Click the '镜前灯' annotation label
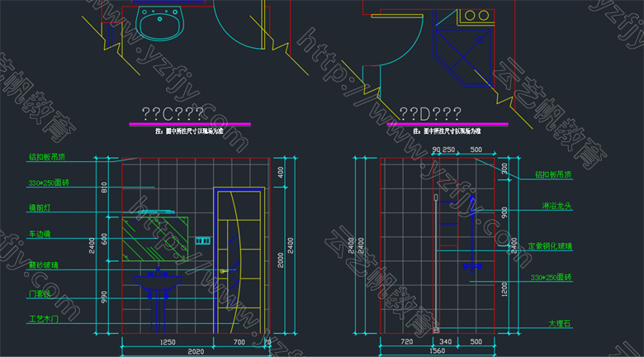The height and width of the screenshot is (357, 644). click(x=40, y=208)
